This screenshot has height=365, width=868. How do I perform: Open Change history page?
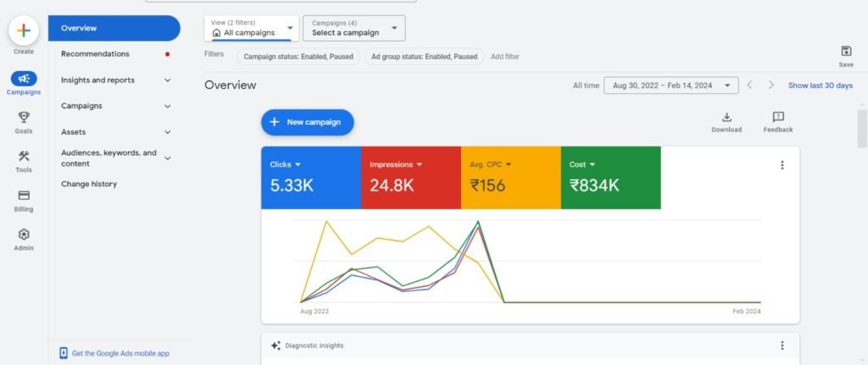(89, 184)
